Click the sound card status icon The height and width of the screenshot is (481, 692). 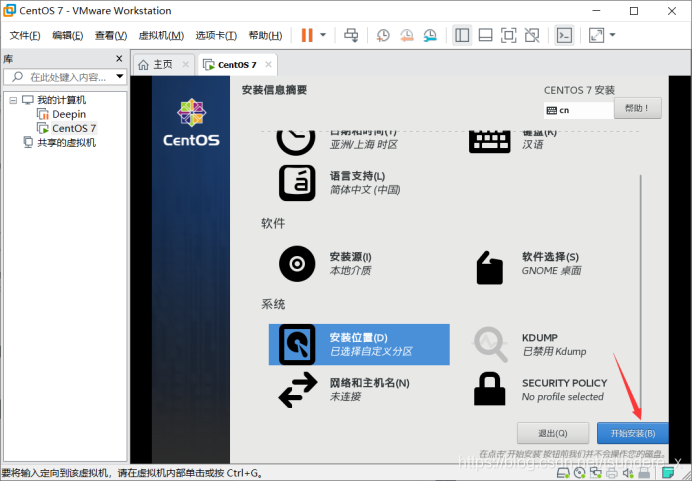coord(628,473)
